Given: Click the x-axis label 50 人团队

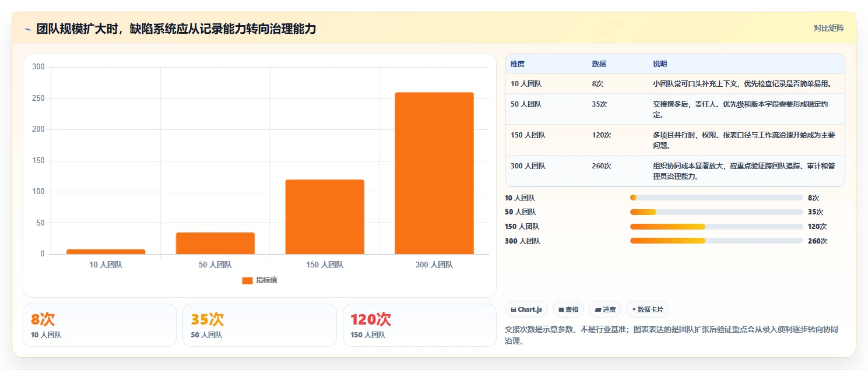Looking at the screenshot, I should click(x=215, y=265).
